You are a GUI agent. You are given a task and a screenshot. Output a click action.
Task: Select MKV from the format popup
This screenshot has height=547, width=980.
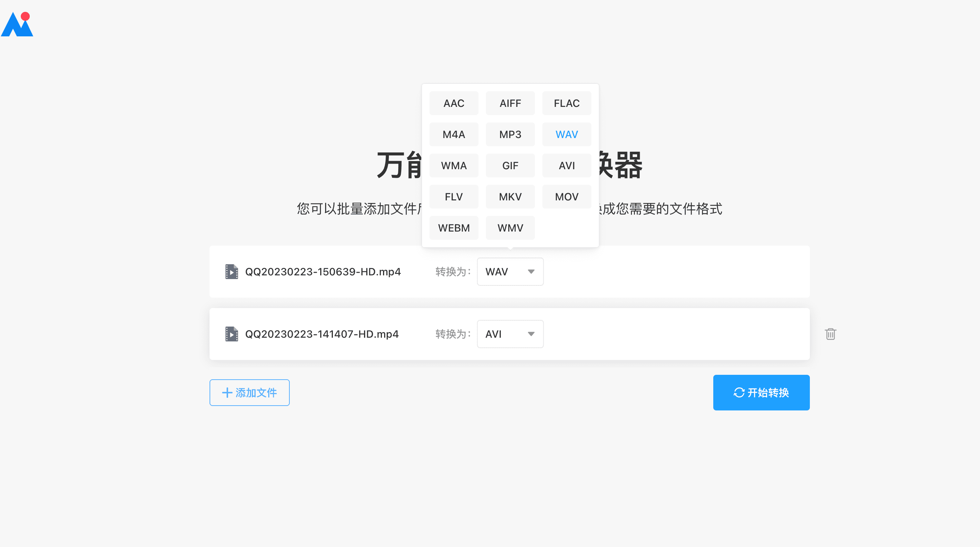pyautogui.click(x=510, y=197)
